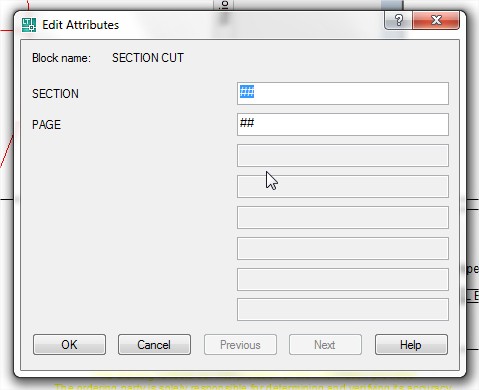Click the Cancel button
The height and width of the screenshot is (390, 479).
154,345
